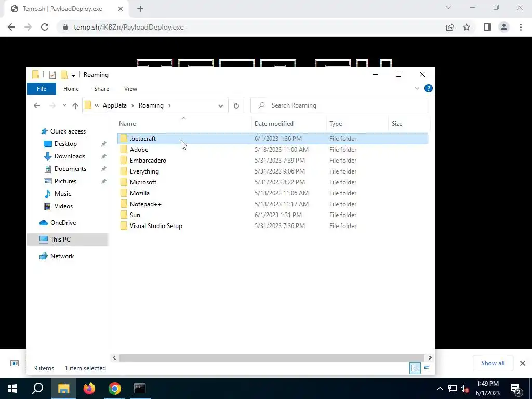Show hidden system tray icons
This screenshot has height=399, width=532.
440,389
